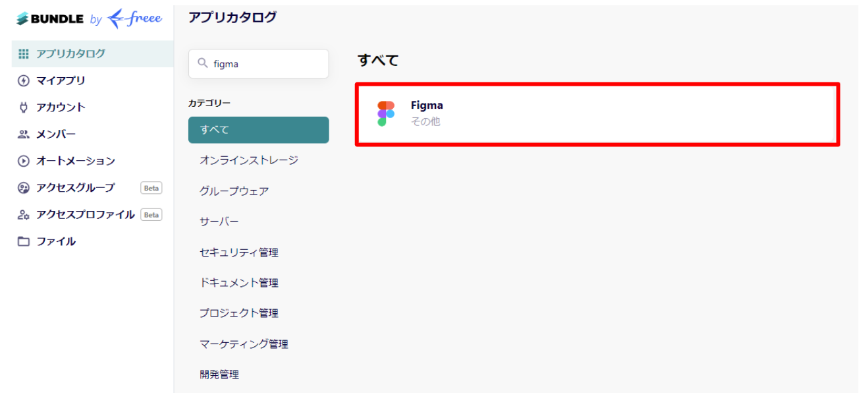This screenshot has height=393, width=868.
Task: Click the アプリカタログ grid icon in sidebar
Action: tap(24, 53)
